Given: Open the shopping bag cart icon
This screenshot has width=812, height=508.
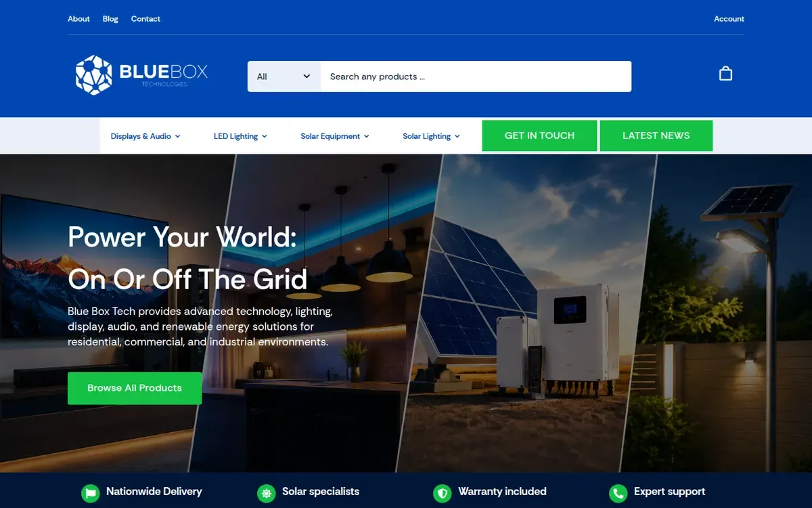Looking at the screenshot, I should [725, 73].
